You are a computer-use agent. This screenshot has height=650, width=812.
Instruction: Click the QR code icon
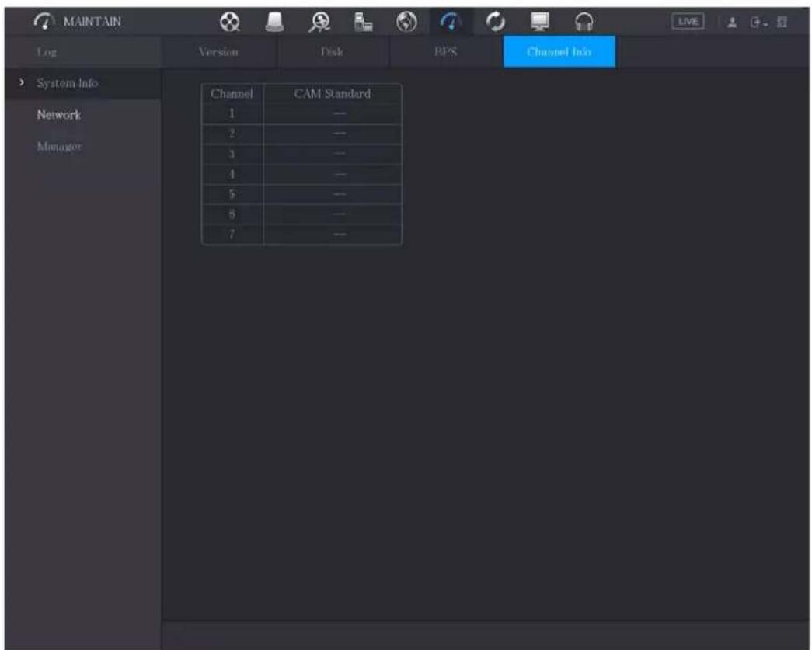point(782,23)
